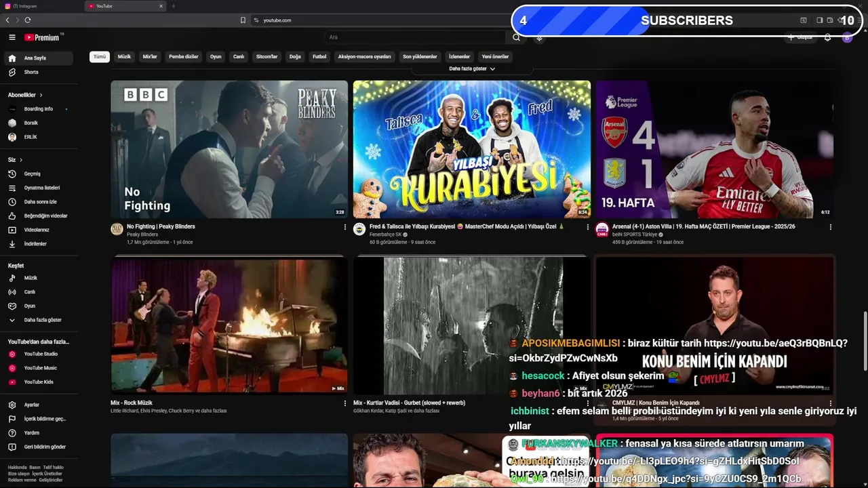The width and height of the screenshot is (868, 488).
Task: Expand the Abonelikler section arrow
Action: coord(41,95)
